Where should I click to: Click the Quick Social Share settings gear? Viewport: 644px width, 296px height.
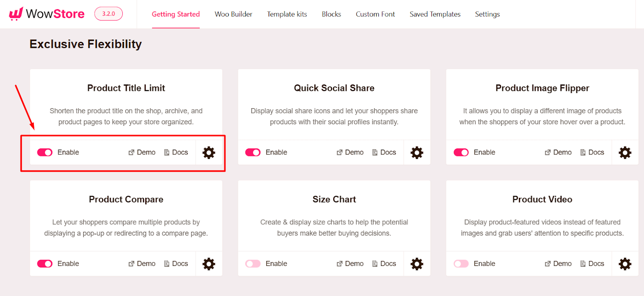click(x=417, y=152)
